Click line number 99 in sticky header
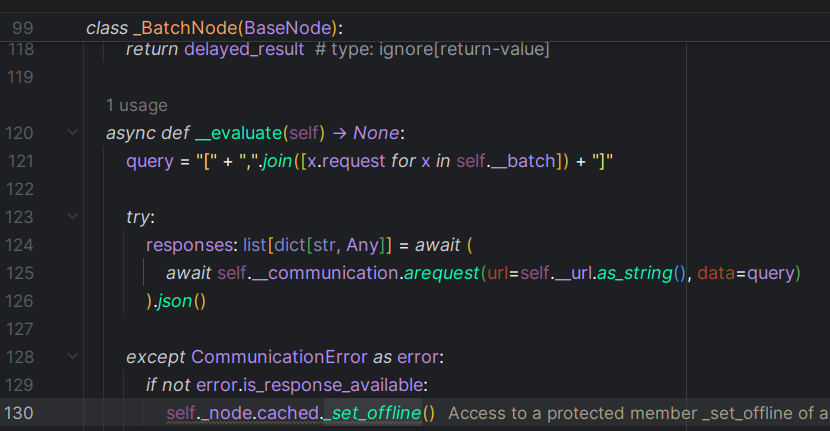The height and width of the screenshot is (431, 830). [22, 28]
